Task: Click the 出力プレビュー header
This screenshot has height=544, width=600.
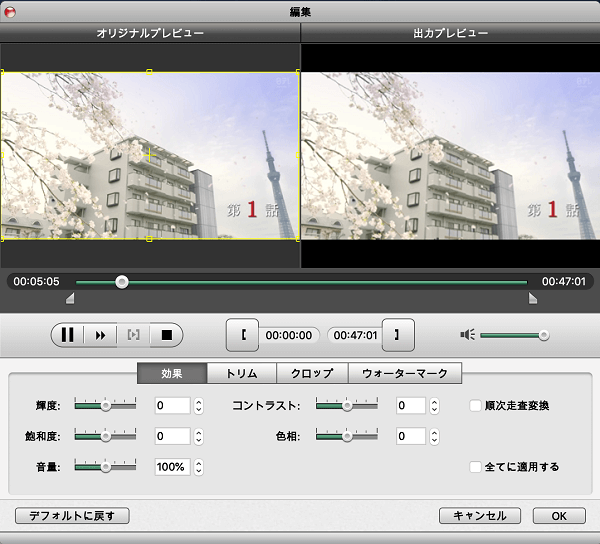Action: tap(450, 33)
